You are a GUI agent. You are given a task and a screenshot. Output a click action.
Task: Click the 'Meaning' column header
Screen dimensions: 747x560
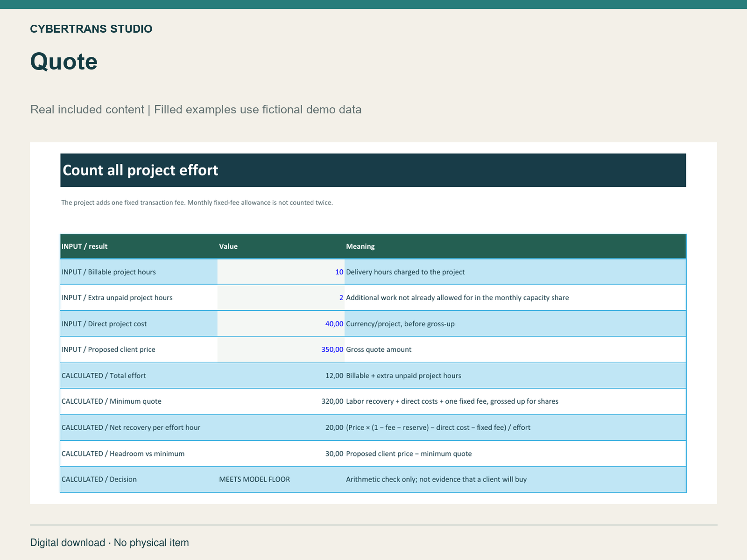tap(360, 246)
